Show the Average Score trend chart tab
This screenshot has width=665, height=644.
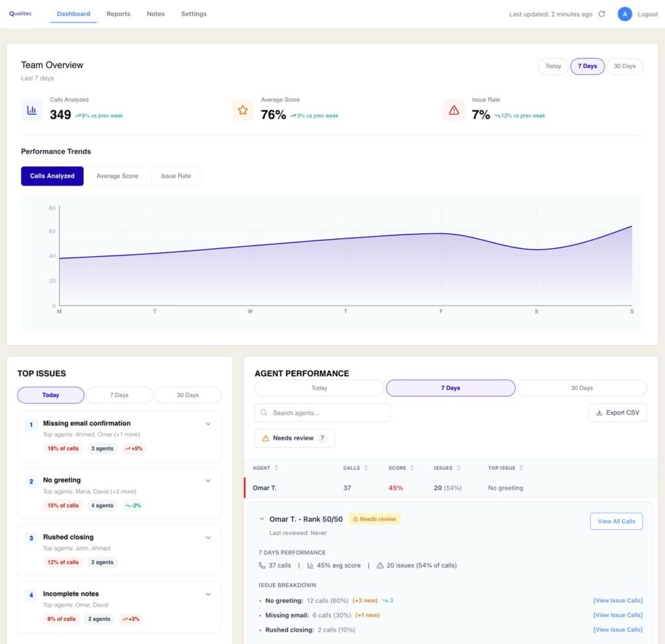pyautogui.click(x=118, y=176)
